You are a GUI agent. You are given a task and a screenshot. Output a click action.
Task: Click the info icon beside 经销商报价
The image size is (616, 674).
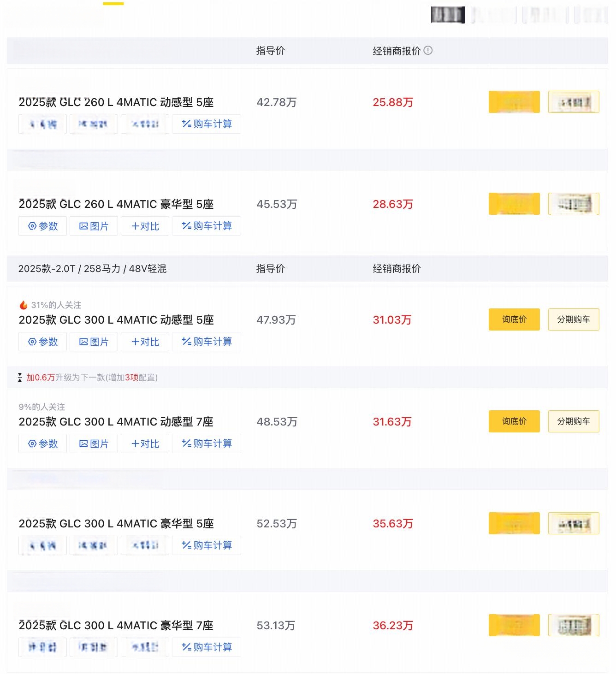[428, 50]
